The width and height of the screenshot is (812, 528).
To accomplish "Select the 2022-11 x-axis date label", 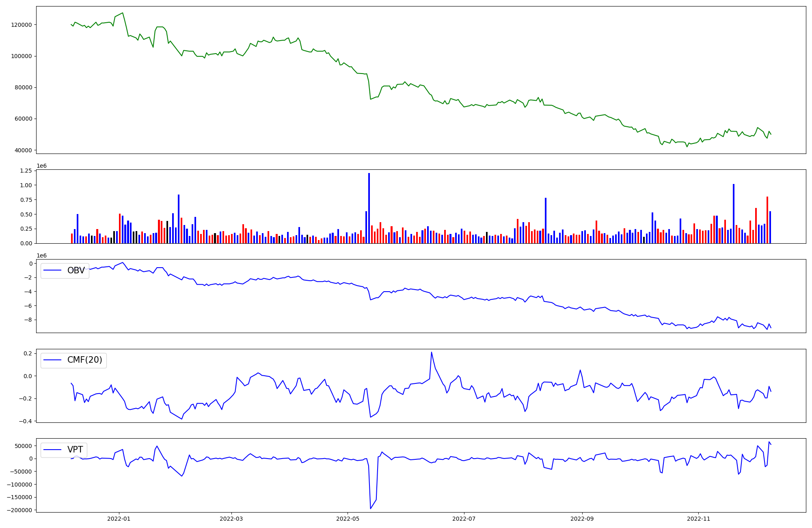I will [698, 519].
